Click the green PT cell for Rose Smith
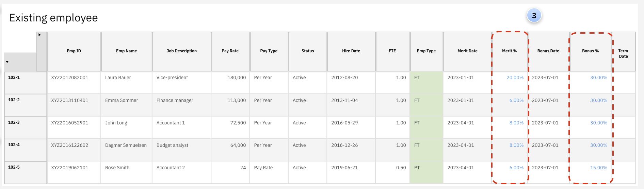 point(426,172)
